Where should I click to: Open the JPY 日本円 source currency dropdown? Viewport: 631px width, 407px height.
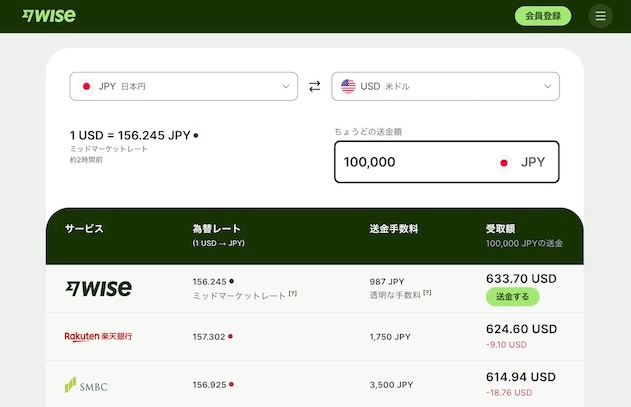pyautogui.click(x=184, y=87)
